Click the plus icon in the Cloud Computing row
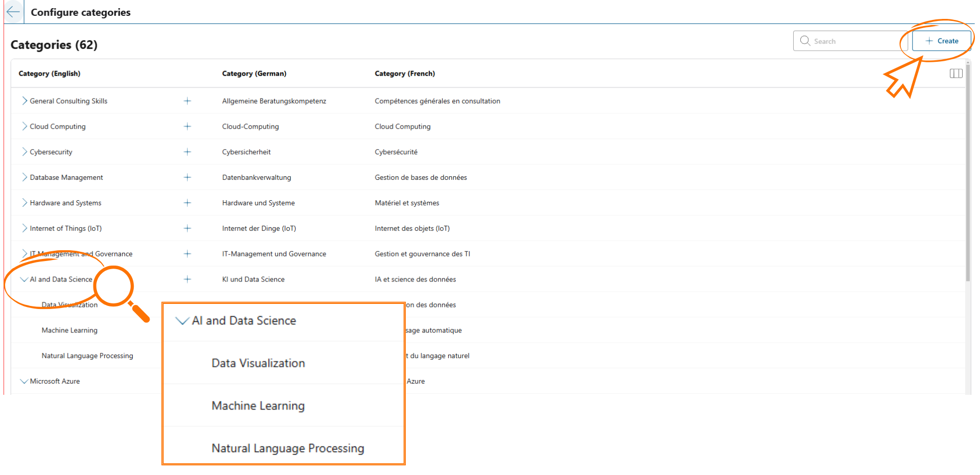The width and height of the screenshot is (980, 475). [x=187, y=127]
